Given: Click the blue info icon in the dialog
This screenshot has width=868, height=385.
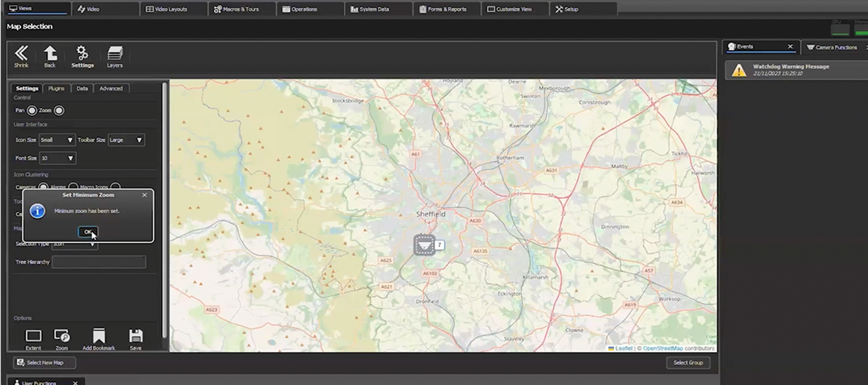Looking at the screenshot, I should (x=38, y=212).
